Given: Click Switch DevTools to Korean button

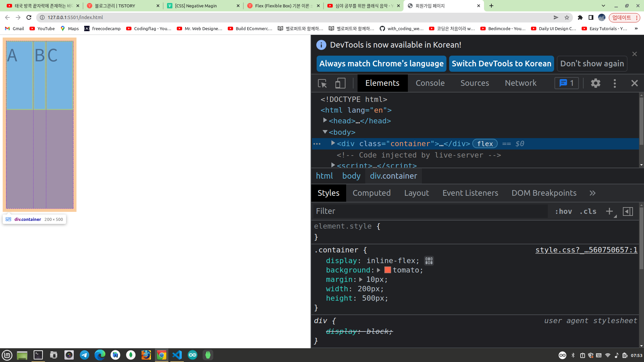Looking at the screenshot, I should (501, 64).
